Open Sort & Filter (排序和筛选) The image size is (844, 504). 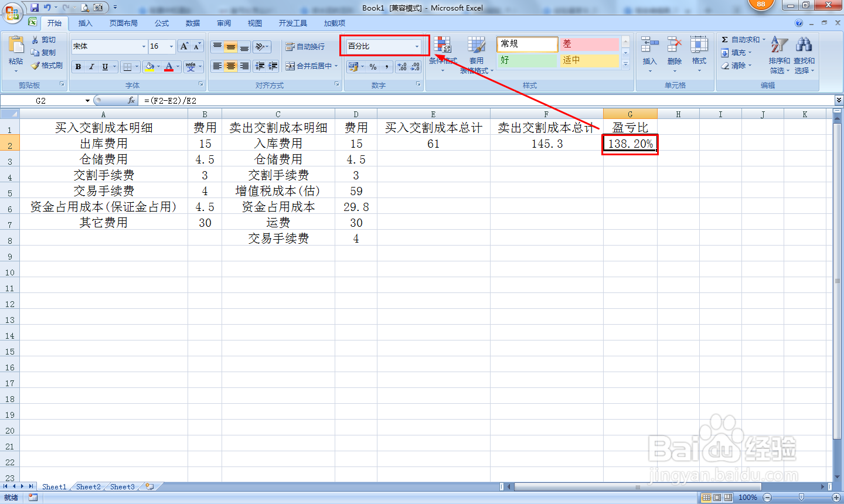click(x=779, y=55)
